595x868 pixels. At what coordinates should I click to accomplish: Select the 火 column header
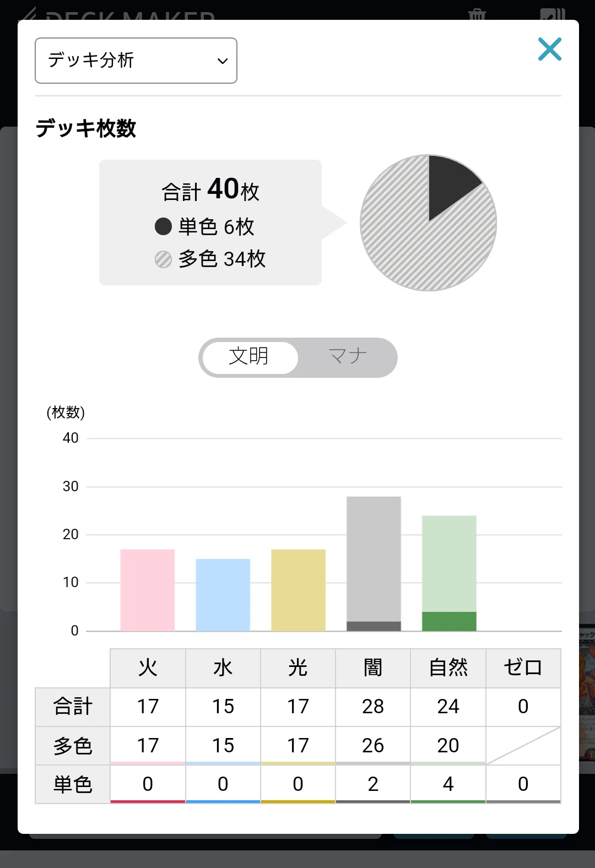(148, 668)
